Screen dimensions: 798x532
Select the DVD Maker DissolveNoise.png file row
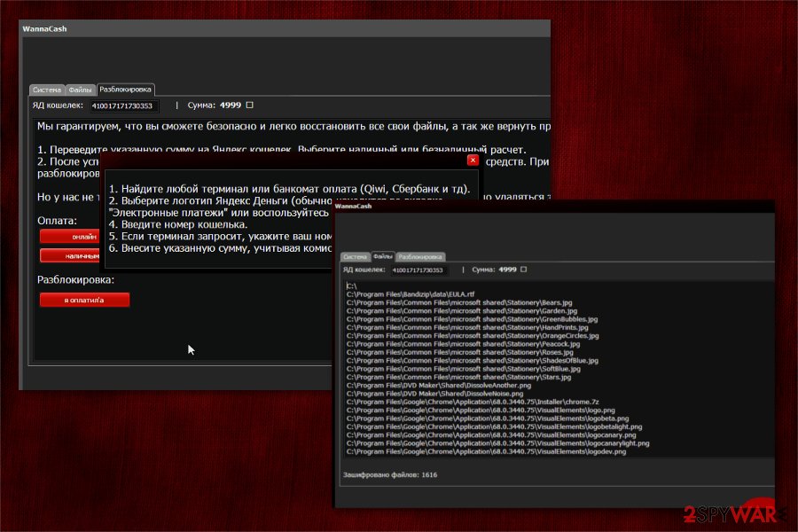[434, 394]
